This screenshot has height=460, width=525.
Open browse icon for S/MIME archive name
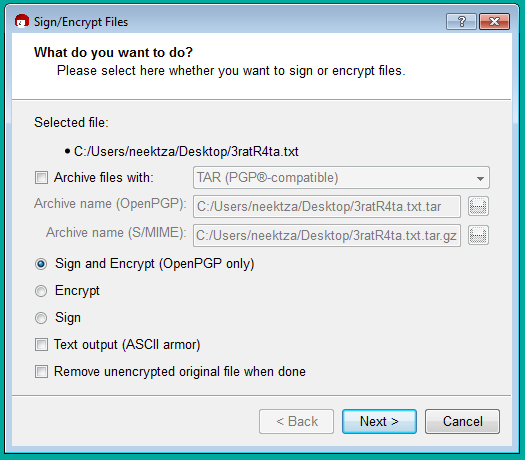pos(478,235)
